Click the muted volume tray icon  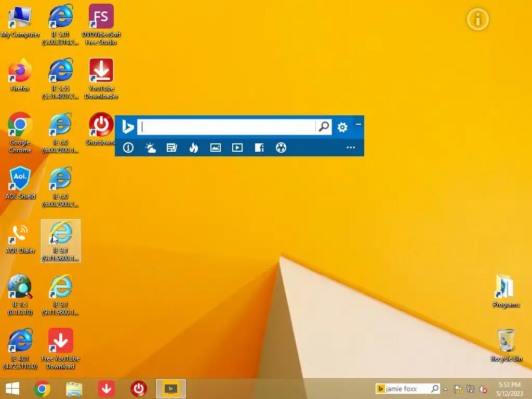pos(483,389)
